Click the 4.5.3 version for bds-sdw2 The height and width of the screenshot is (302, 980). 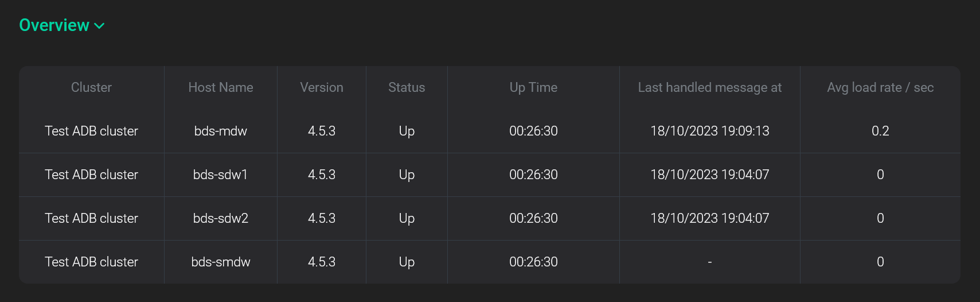(x=322, y=218)
